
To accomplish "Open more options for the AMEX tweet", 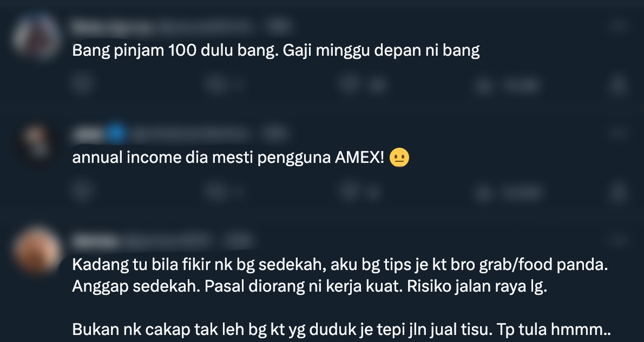I will 618,133.
